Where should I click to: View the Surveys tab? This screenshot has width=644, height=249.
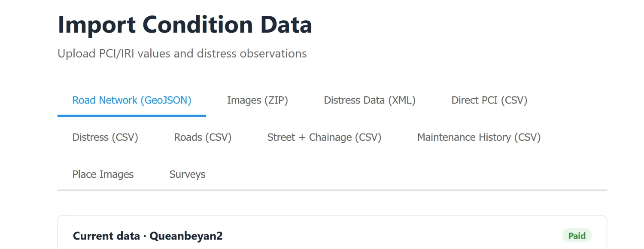click(x=187, y=174)
